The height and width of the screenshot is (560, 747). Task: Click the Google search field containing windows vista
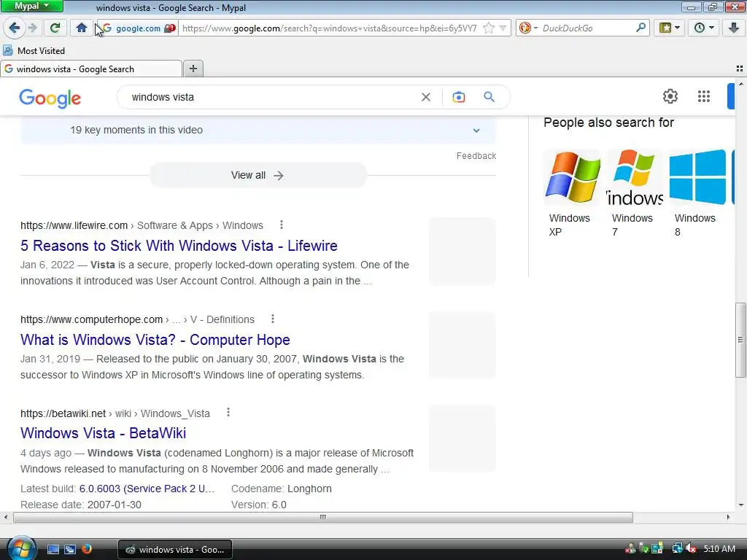click(271, 97)
